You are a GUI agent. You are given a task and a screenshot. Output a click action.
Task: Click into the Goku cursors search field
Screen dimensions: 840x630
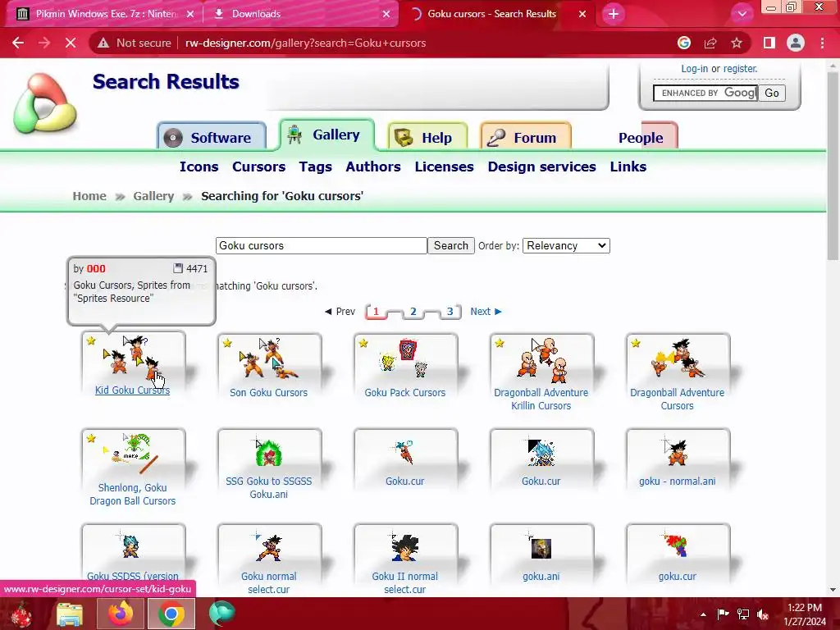(x=322, y=245)
